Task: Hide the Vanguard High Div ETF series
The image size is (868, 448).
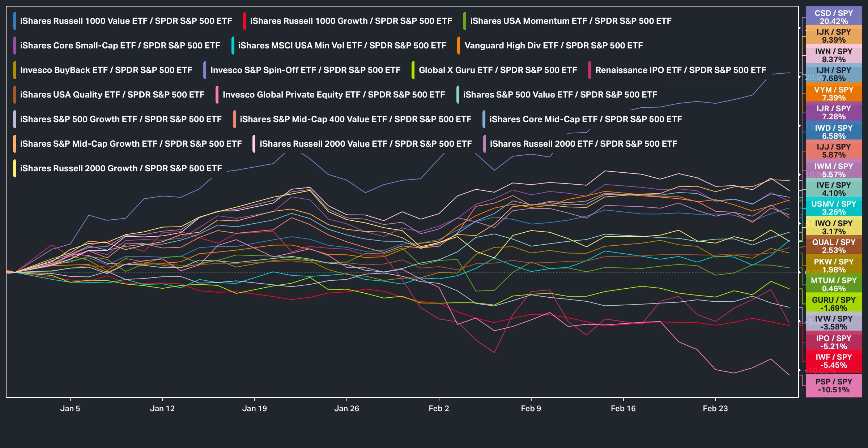Action: click(553, 46)
